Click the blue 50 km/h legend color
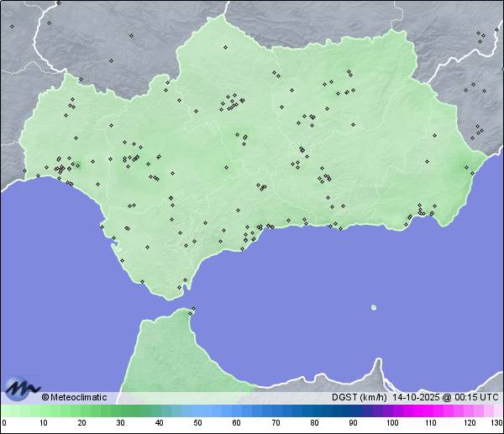Viewport: 504px width, 434px height. click(197, 411)
